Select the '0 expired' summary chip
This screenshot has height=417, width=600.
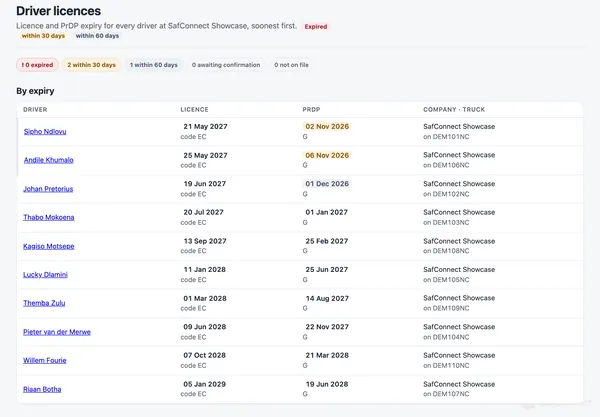pyautogui.click(x=37, y=65)
